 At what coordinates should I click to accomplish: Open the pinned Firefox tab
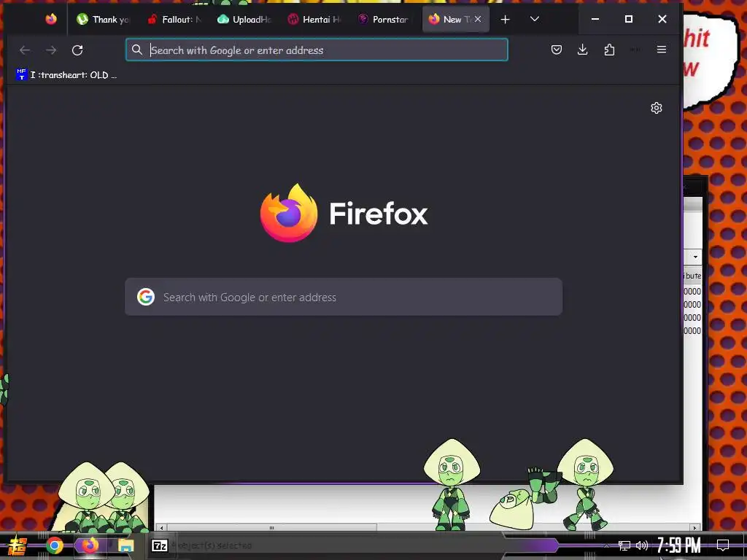coord(51,19)
